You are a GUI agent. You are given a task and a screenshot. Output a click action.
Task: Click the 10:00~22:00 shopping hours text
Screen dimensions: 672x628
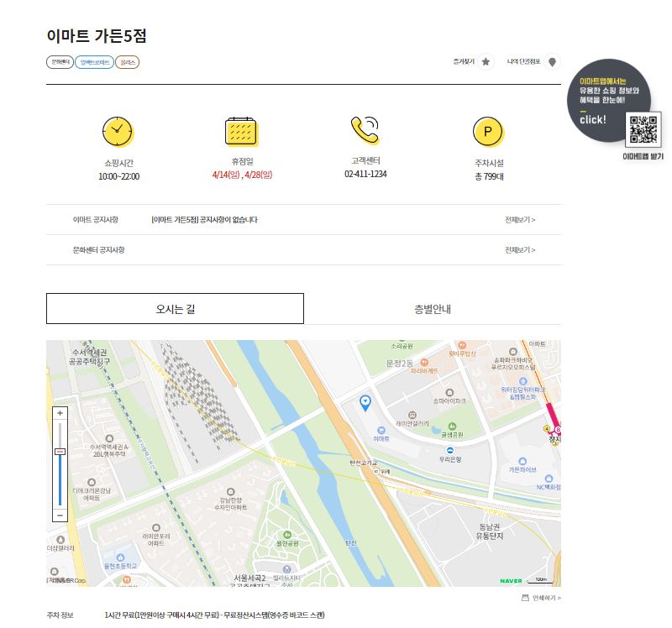[x=118, y=176]
